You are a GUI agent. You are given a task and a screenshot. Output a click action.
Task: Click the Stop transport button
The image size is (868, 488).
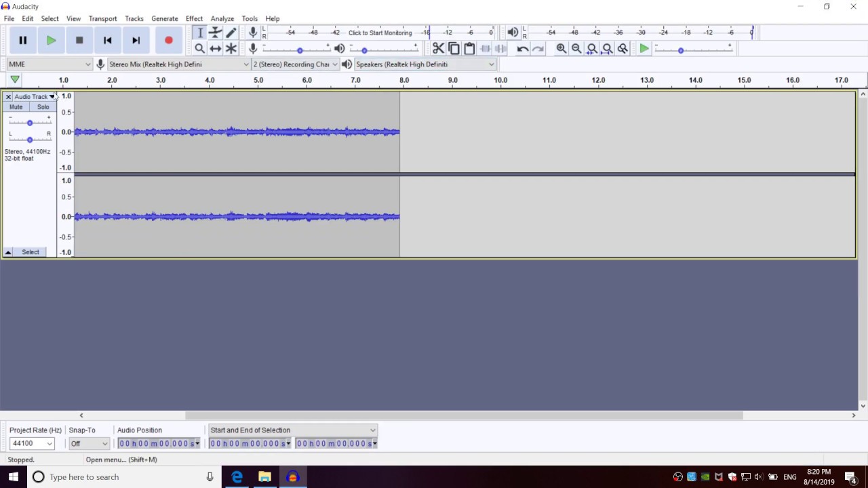coord(79,41)
